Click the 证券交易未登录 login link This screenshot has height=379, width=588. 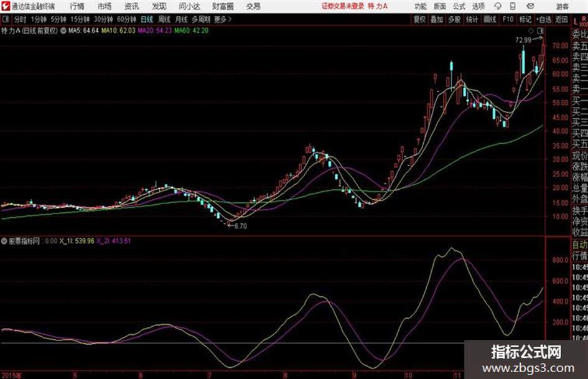[x=343, y=6]
